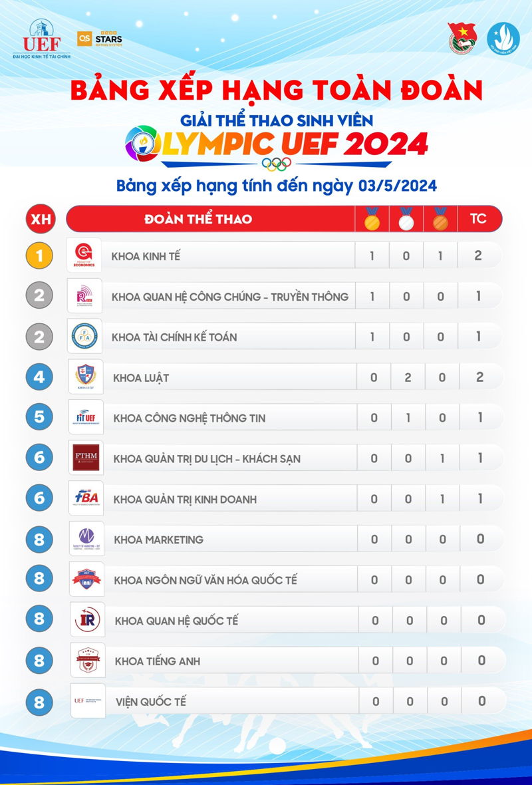Image resolution: width=532 pixels, height=785 pixels.
Task: Select the ĐOÀN THỂ THAO column header
Action: (x=198, y=219)
